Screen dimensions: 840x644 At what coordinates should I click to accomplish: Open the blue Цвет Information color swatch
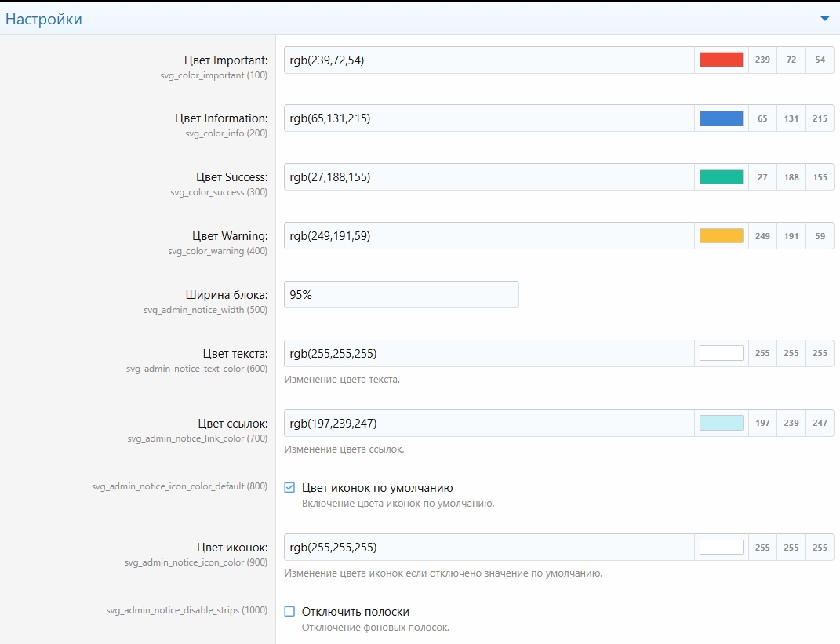(721, 118)
